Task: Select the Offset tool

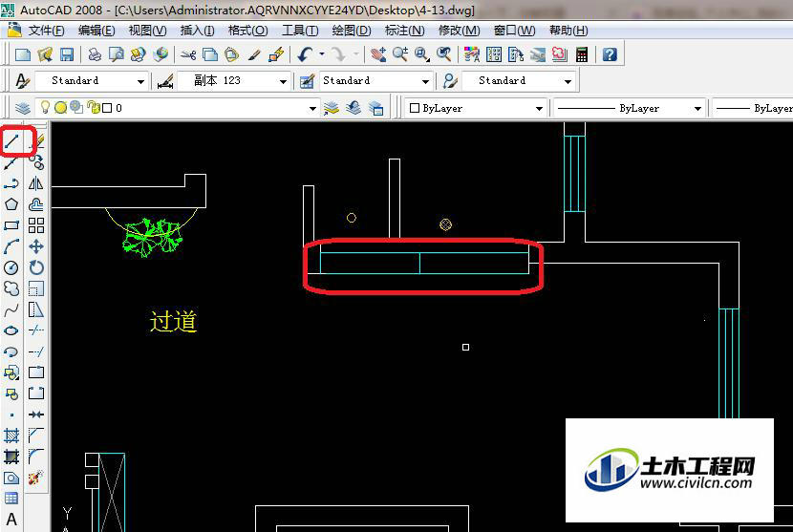Action: (36, 204)
